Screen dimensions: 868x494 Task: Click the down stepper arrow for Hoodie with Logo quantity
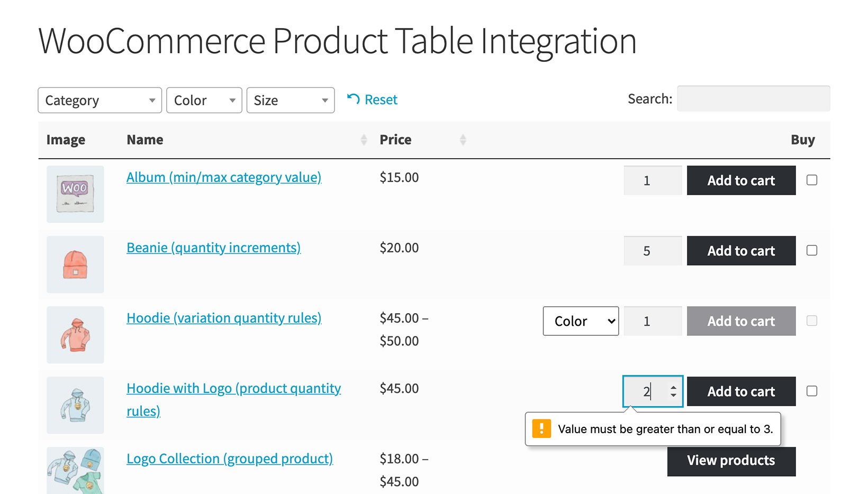pyautogui.click(x=673, y=396)
